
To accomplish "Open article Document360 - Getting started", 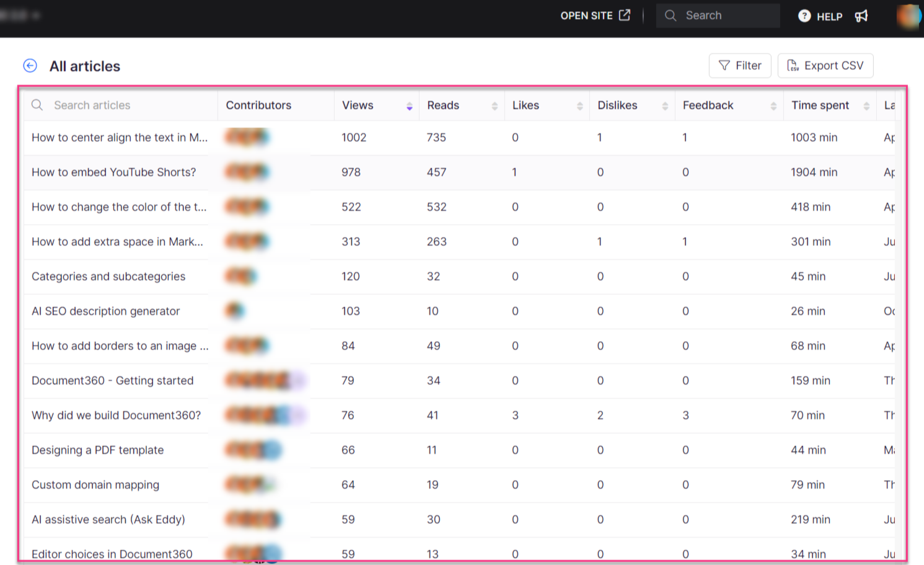I will click(112, 380).
